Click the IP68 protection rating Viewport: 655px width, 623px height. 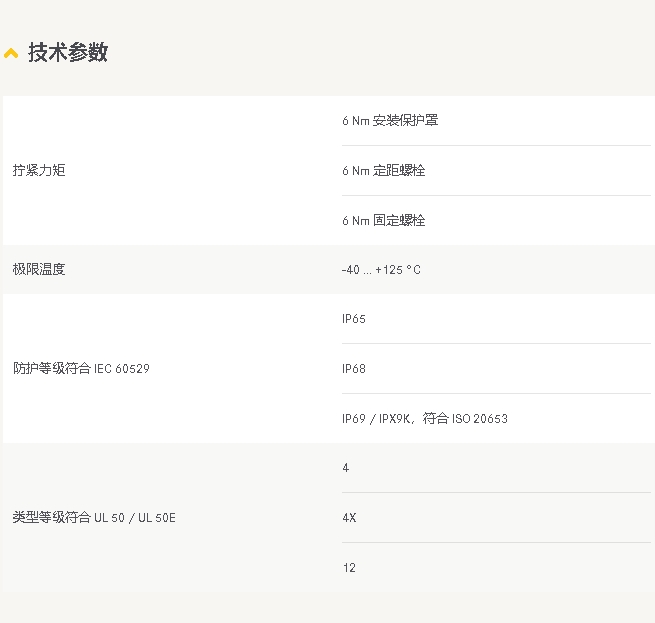[x=354, y=369]
